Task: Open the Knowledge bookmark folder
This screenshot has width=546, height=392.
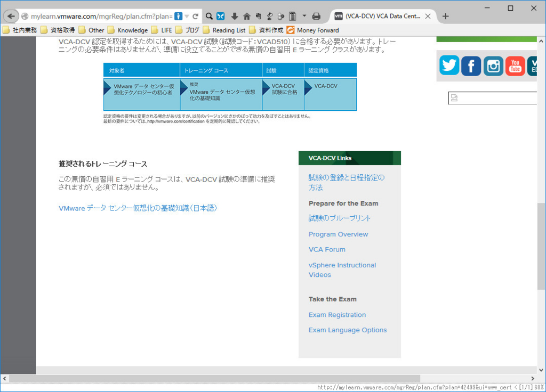Action: 128,30
